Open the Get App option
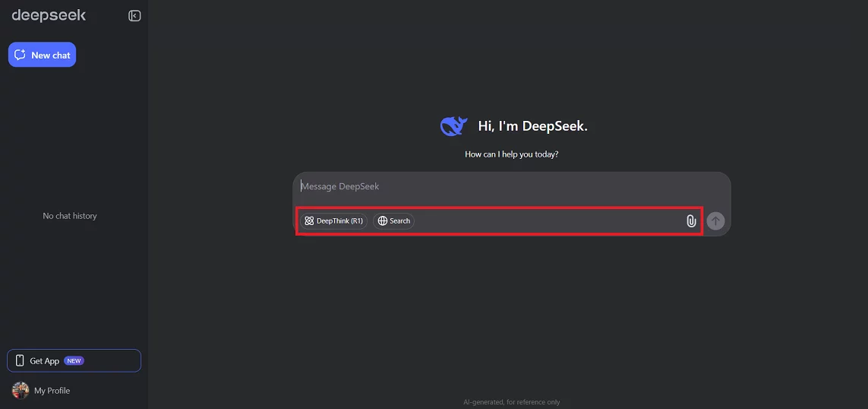 (74, 361)
